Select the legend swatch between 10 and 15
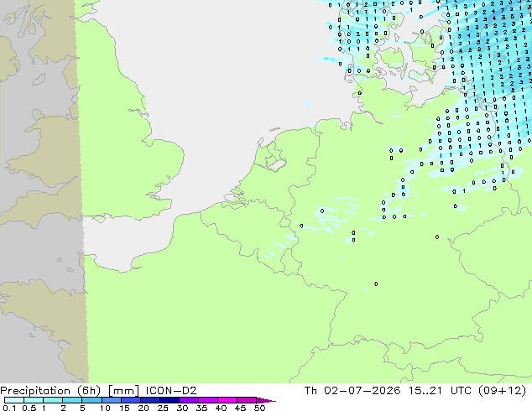The height and width of the screenshot is (411, 532). tap(112, 400)
